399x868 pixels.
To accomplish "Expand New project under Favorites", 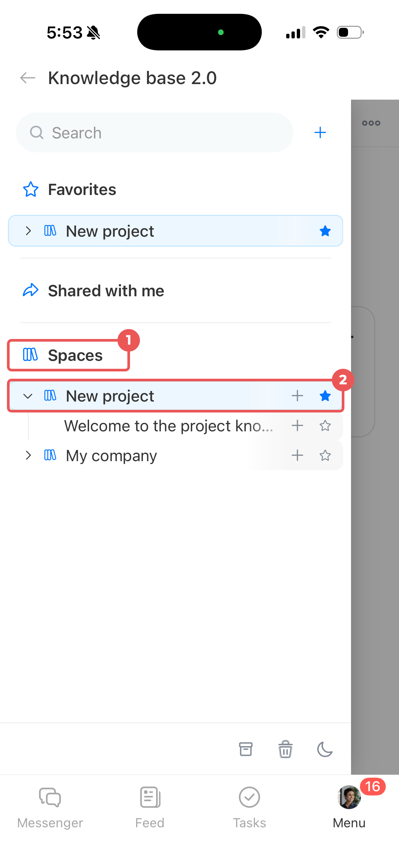I will tap(28, 231).
